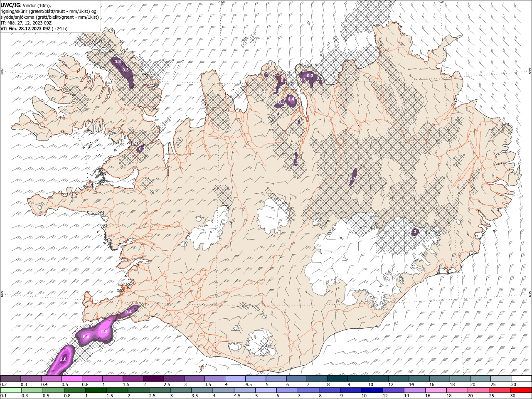Click the '0.8' label inside the pink precipitation blob
Image resolution: width=532 pixels, height=399 pixels.
(x=104, y=332)
